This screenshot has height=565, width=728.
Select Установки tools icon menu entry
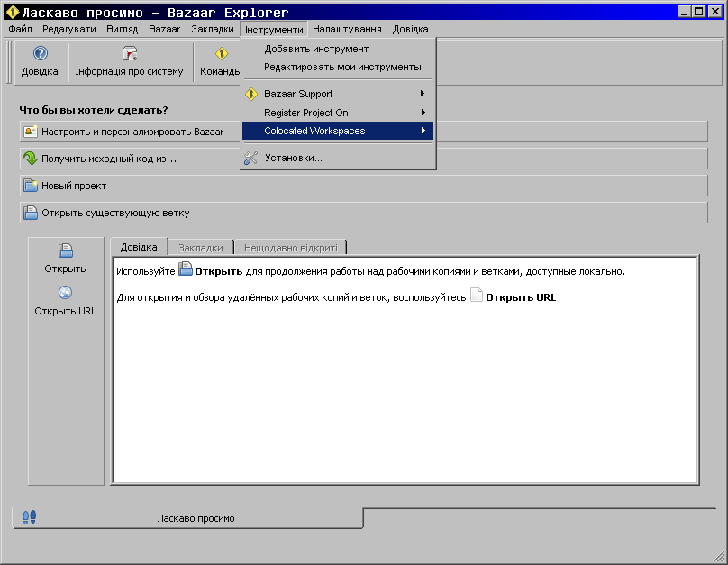point(250,159)
